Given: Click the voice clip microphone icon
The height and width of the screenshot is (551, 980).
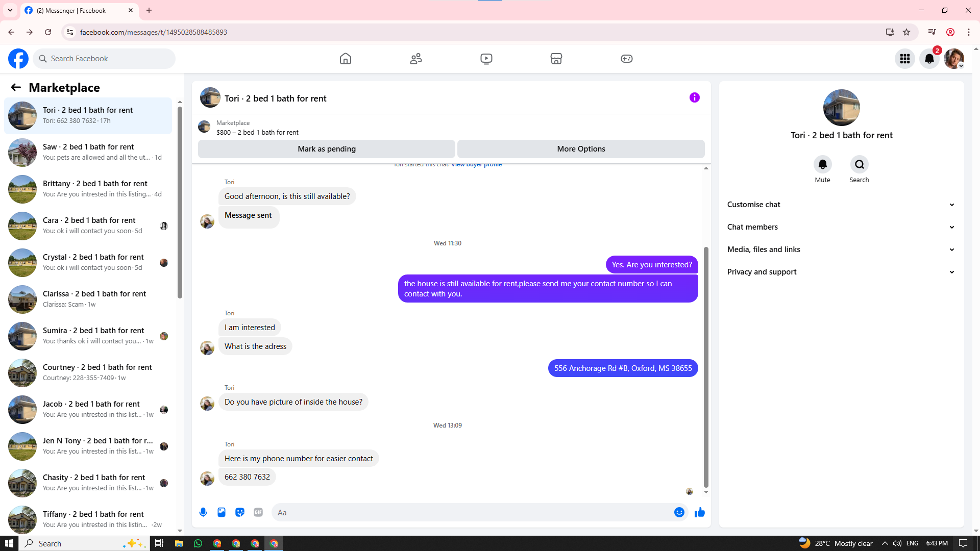Looking at the screenshot, I should (203, 512).
